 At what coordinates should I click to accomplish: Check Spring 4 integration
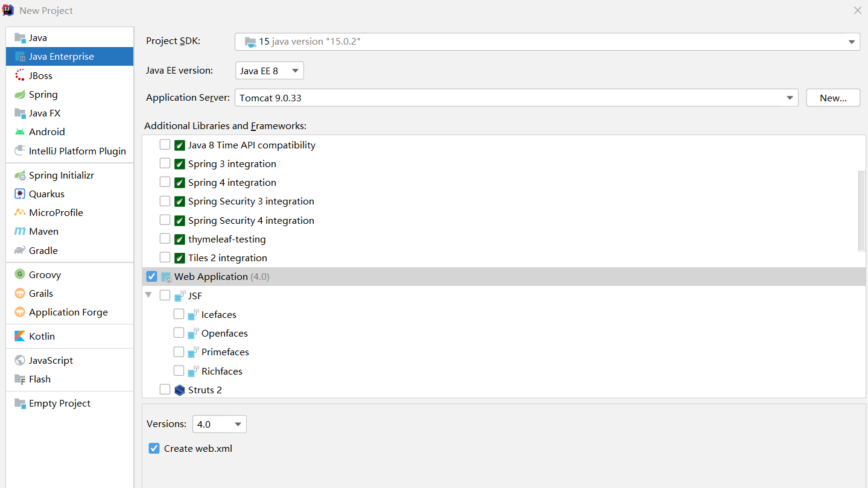[165, 182]
